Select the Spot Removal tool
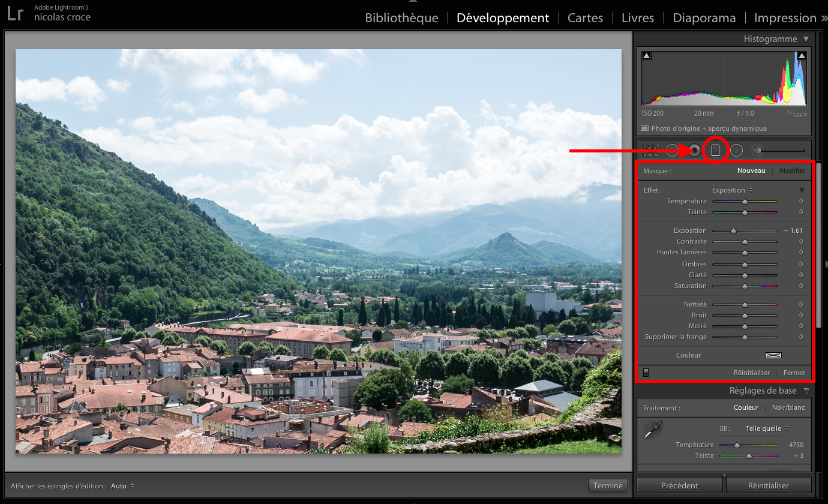The width and height of the screenshot is (828, 504). tap(672, 150)
